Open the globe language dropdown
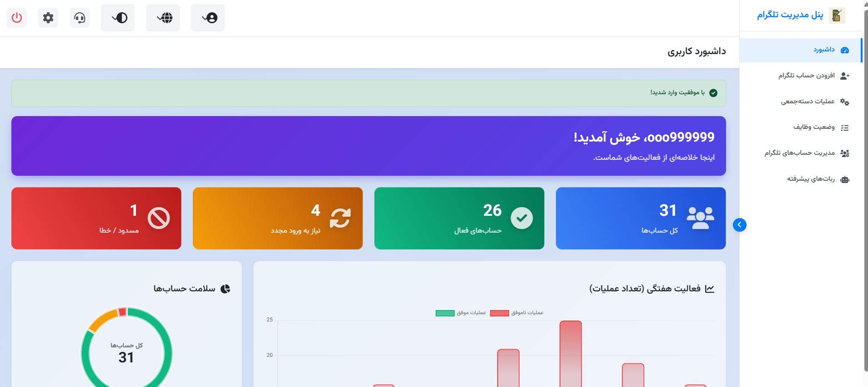 [163, 18]
